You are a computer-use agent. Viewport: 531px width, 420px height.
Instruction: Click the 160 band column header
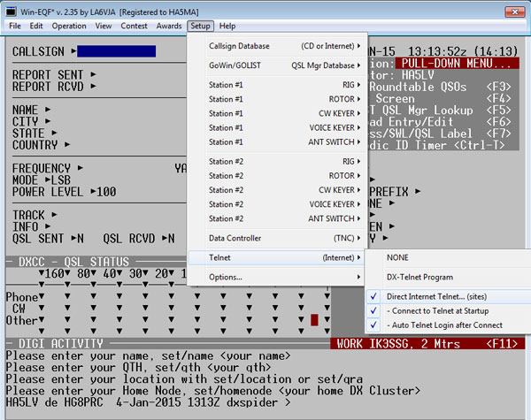(54, 273)
